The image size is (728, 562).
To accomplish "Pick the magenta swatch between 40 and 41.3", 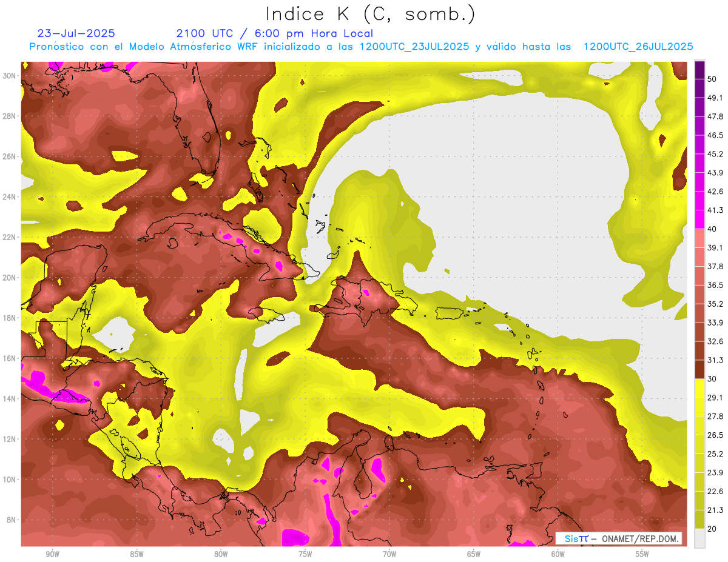I will coord(699,219).
